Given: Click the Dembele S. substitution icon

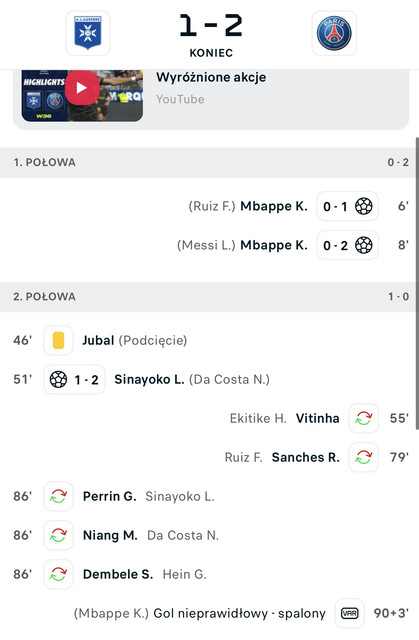Looking at the screenshot, I should pyautogui.click(x=58, y=574).
